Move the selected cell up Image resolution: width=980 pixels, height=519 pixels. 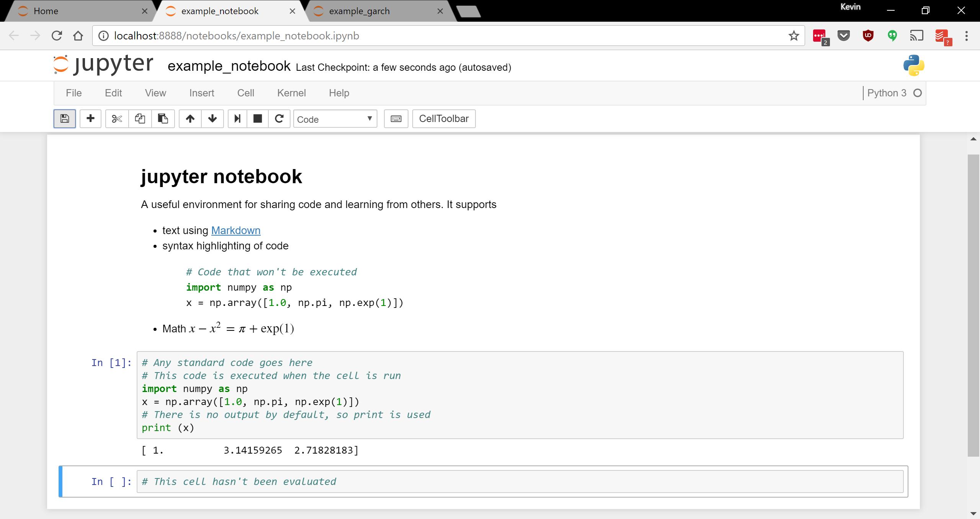tap(190, 119)
